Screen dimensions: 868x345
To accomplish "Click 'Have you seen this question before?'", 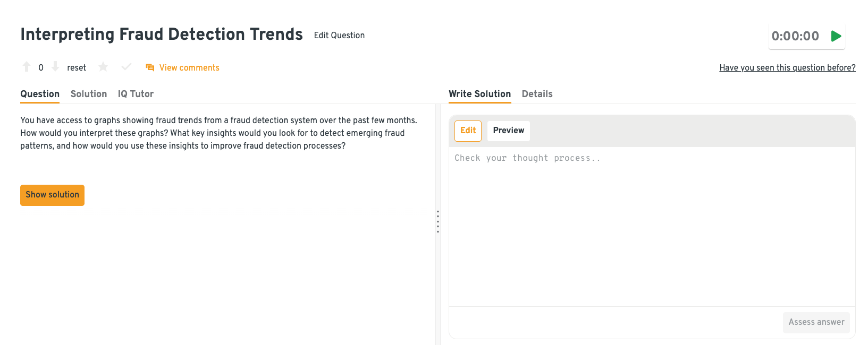I will click(787, 68).
